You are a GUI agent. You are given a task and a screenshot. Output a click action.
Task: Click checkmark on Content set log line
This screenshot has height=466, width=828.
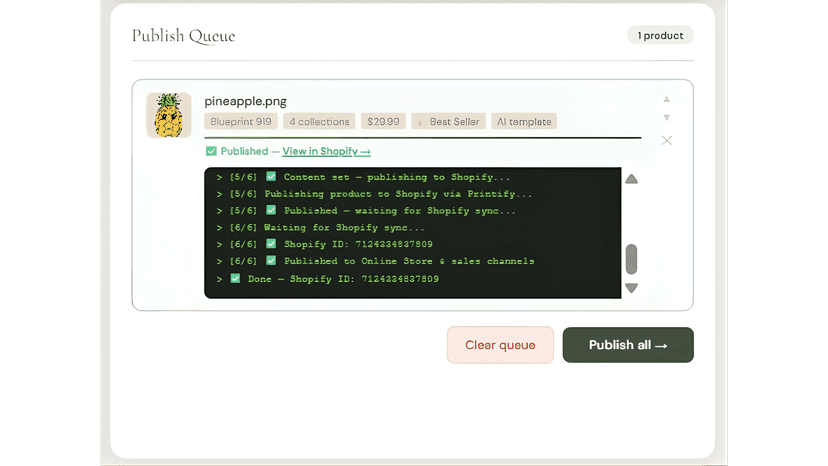coord(271,176)
